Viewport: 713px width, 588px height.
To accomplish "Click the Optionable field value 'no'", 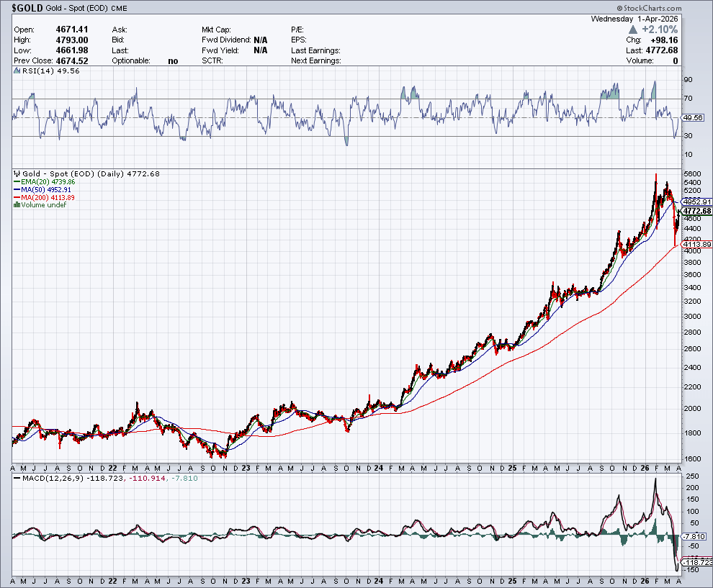I will (173, 61).
